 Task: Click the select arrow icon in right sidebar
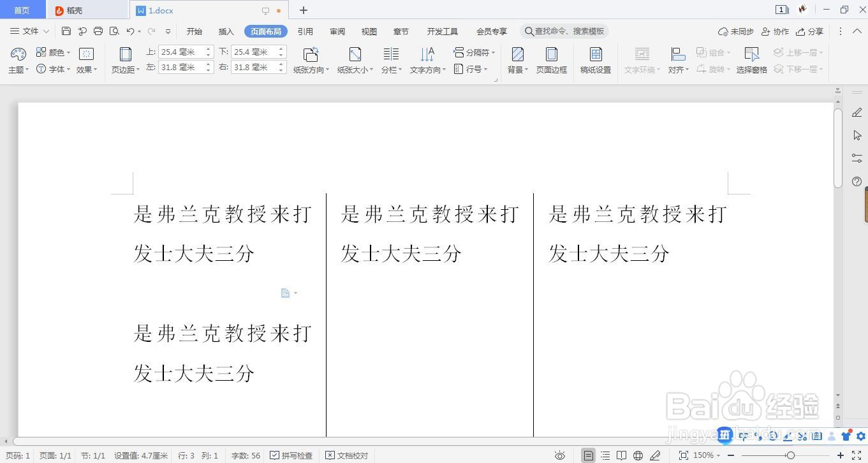857,135
